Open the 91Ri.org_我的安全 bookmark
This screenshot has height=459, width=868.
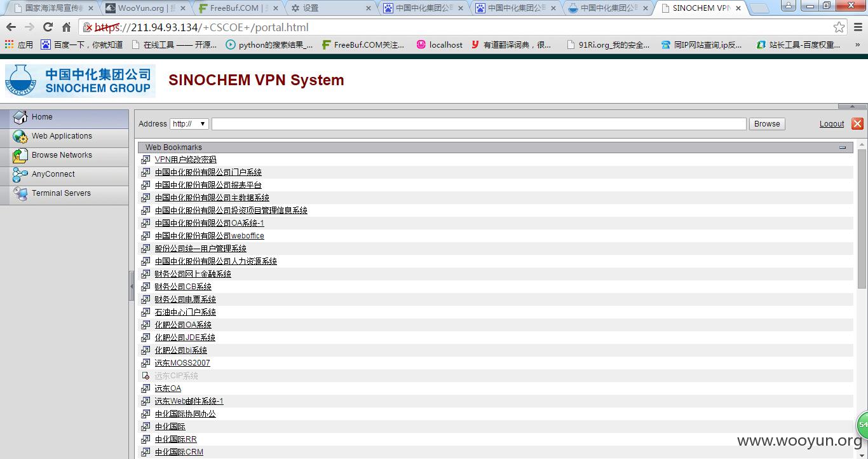click(608, 45)
